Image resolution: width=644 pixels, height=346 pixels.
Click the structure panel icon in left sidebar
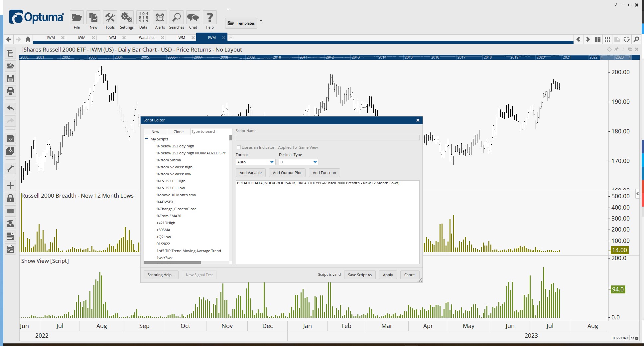coord(10,53)
